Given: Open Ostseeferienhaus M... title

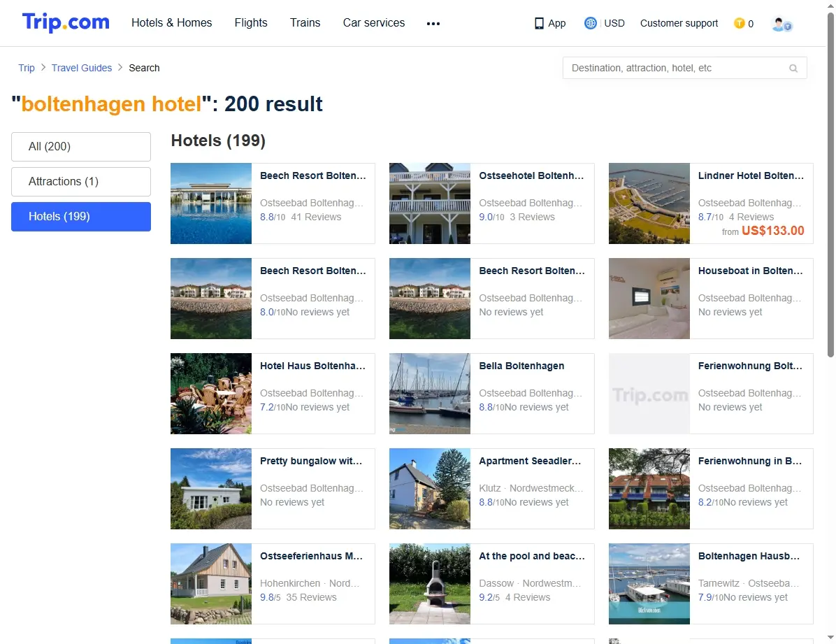Looking at the screenshot, I should pyautogui.click(x=311, y=556).
